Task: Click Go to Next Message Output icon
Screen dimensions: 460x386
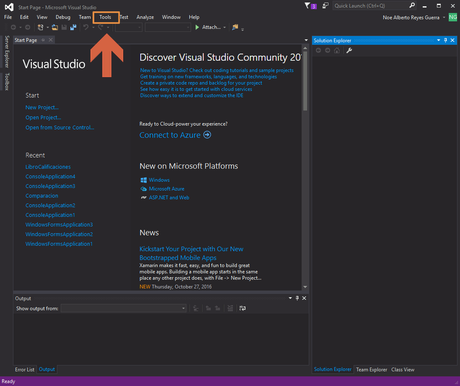Action: coord(218,308)
